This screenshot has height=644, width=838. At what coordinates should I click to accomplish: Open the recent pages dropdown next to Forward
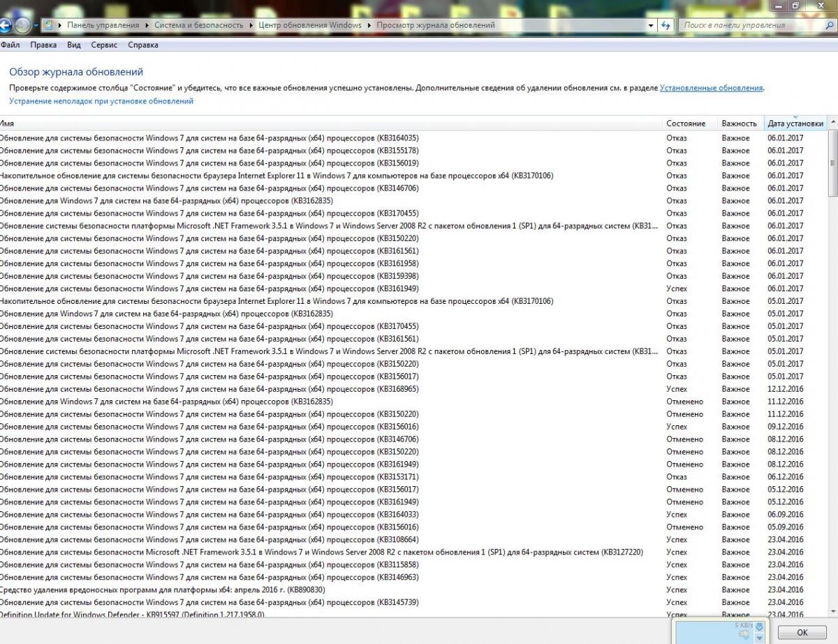coord(36,26)
